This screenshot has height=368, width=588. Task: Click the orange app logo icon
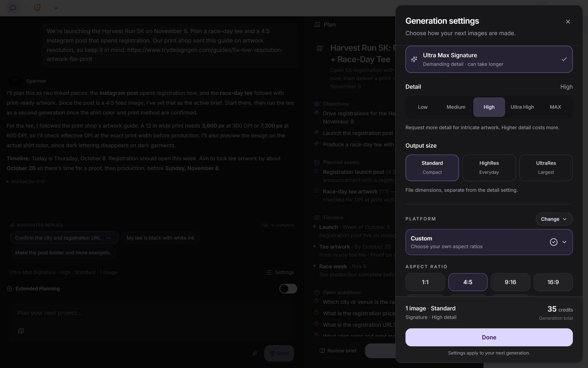pos(37,8)
